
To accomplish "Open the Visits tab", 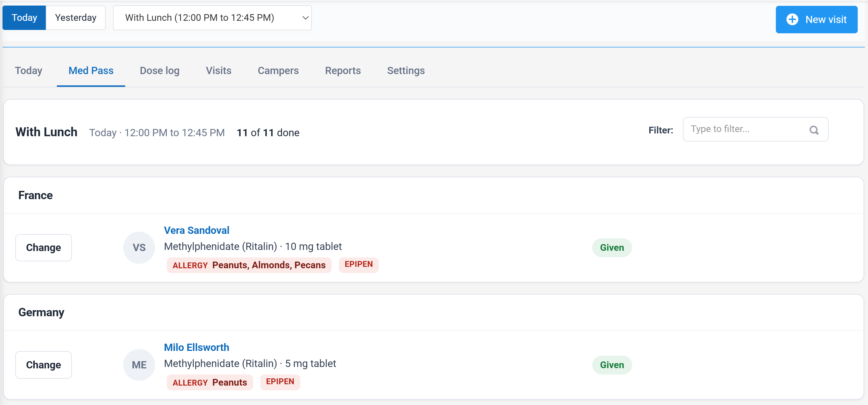I will 219,71.
